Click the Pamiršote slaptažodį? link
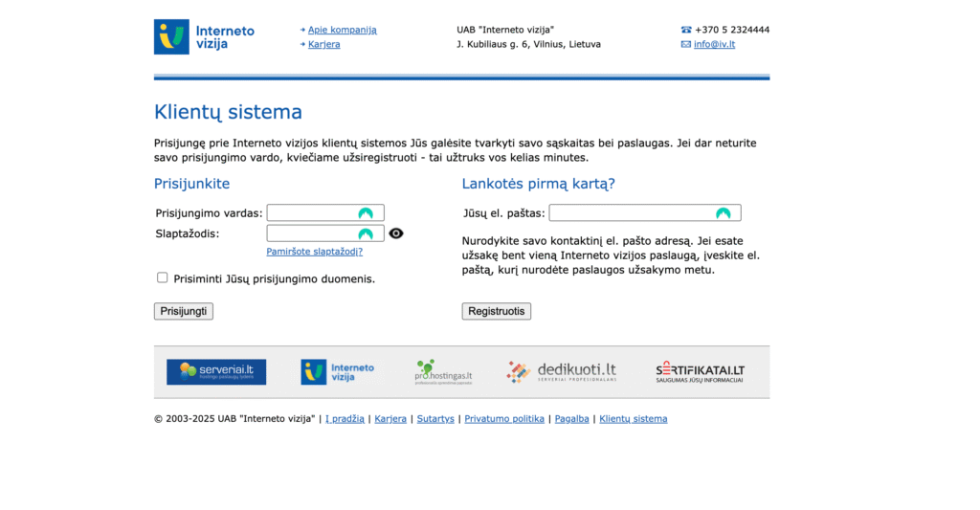Image resolution: width=980 pixels, height=510 pixels. (314, 252)
